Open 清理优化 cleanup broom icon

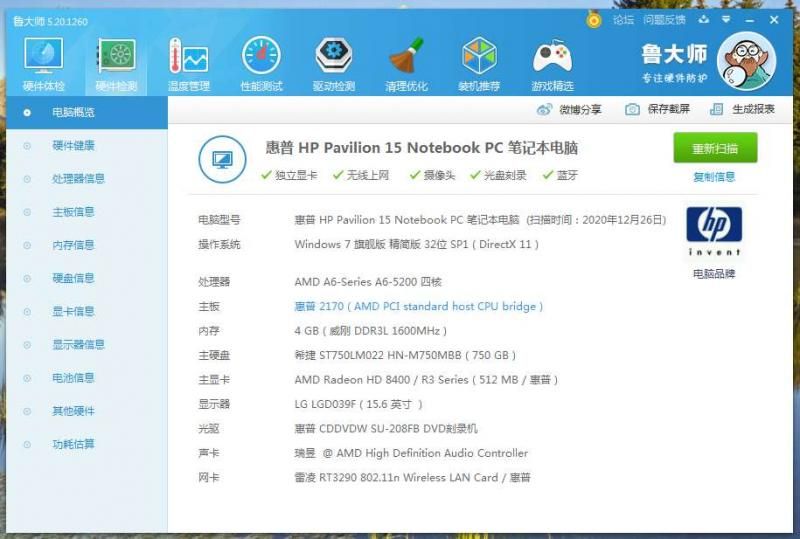pos(406,64)
